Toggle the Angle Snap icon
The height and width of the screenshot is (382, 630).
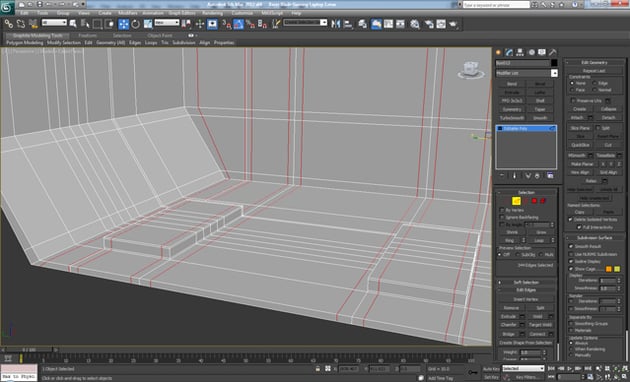(x=239, y=24)
